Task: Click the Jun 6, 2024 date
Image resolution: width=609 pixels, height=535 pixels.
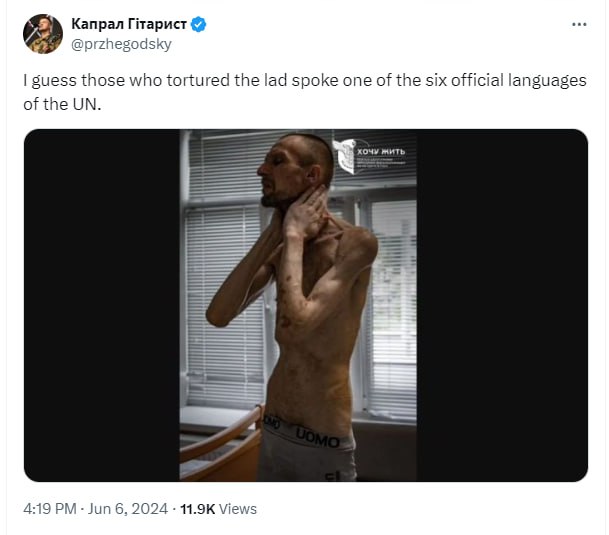Action: [127, 509]
